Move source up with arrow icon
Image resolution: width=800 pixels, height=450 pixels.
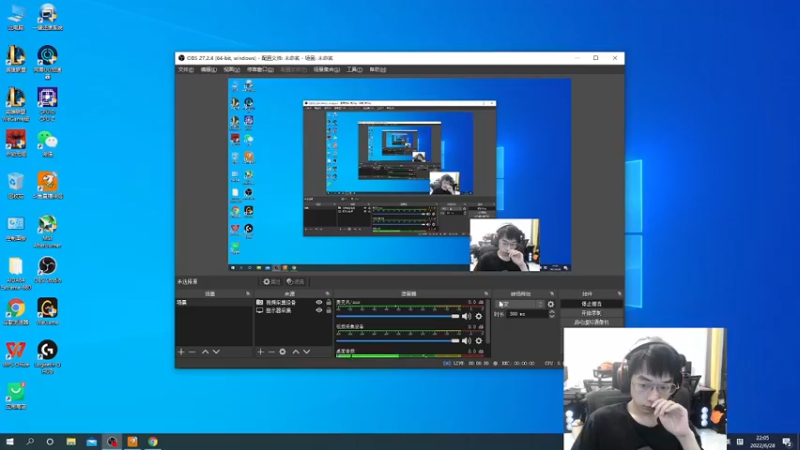(x=295, y=352)
